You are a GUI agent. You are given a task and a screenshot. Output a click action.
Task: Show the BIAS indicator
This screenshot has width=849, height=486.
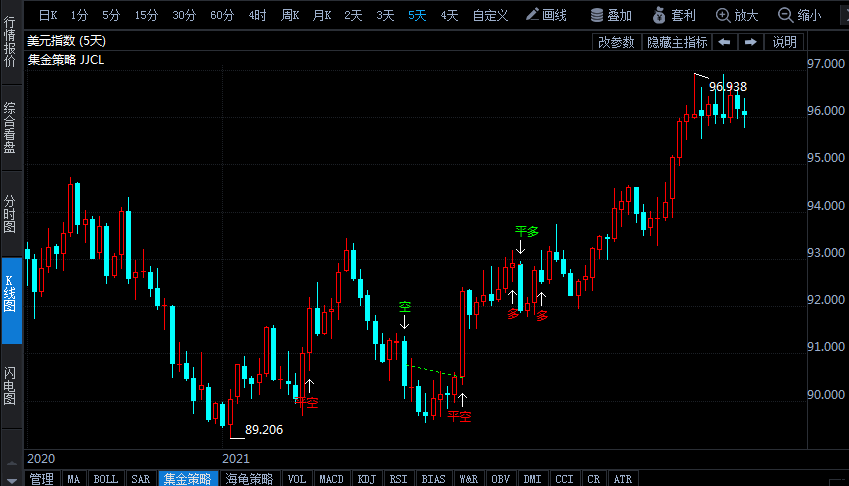point(433,479)
